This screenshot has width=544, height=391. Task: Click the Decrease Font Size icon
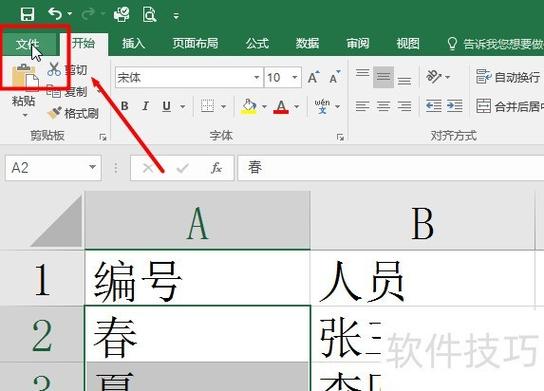coord(335,77)
